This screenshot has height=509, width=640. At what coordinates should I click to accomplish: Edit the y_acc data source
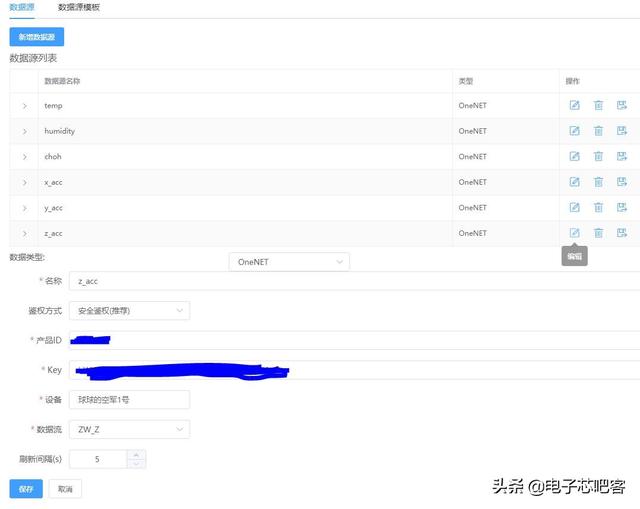coord(574,207)
